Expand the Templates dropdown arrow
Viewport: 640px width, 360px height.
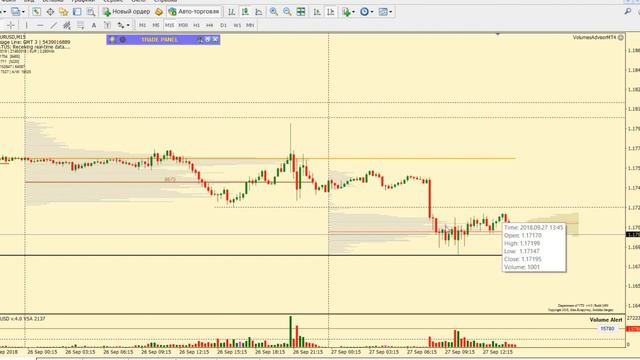tap(391, 12)
